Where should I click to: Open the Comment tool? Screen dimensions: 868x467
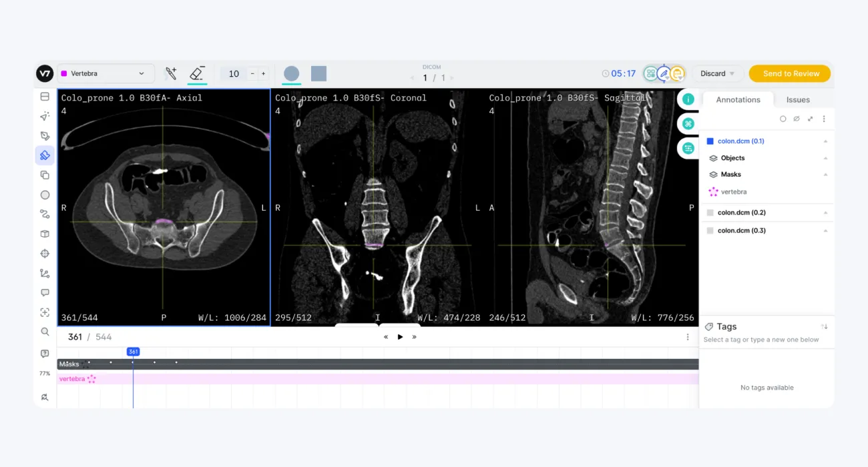(45, 292)
